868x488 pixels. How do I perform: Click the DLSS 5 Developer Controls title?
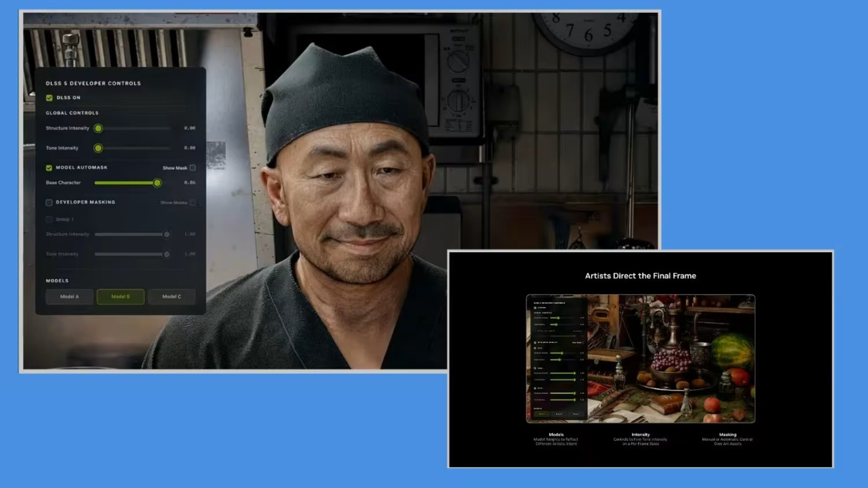94,83
